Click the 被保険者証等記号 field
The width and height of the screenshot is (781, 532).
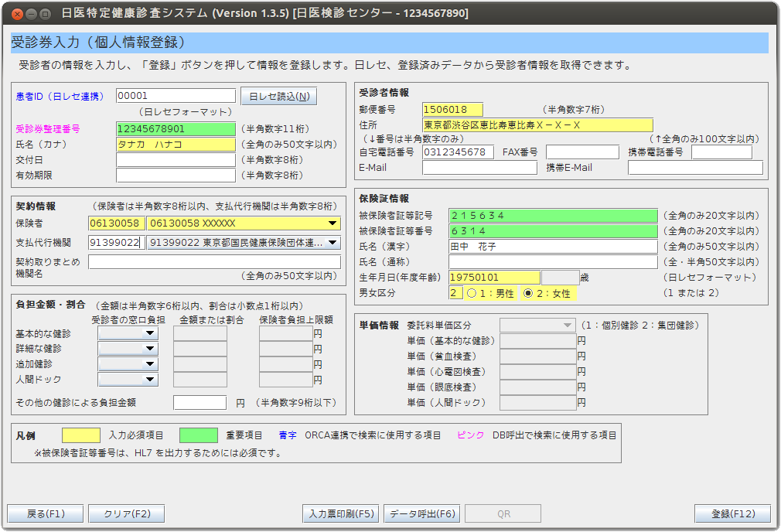click(553, 216)
